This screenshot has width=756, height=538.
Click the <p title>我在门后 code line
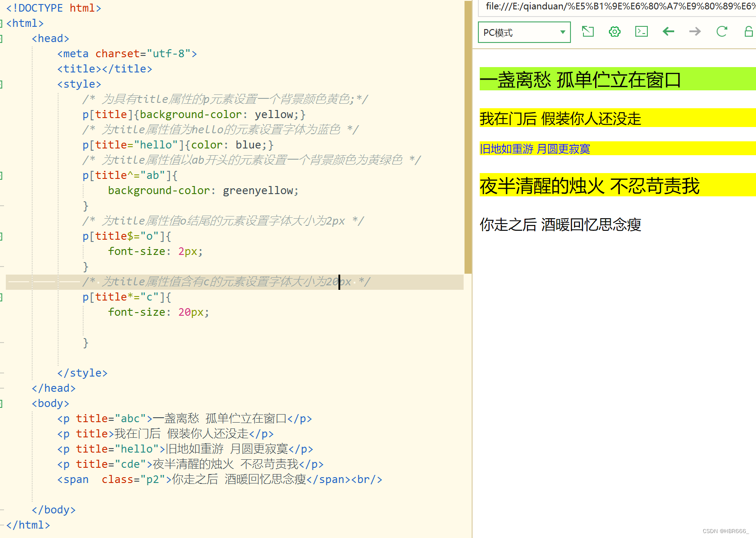165,434
